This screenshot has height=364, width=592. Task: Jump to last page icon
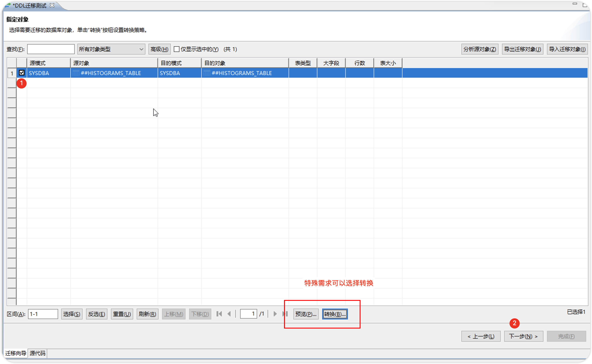coord(285,314)
